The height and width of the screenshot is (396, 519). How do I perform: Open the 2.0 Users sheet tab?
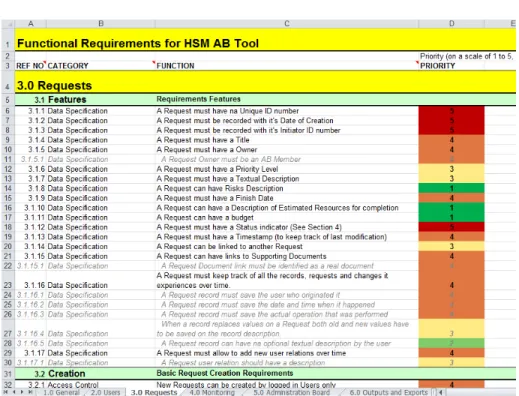point(105,392)
